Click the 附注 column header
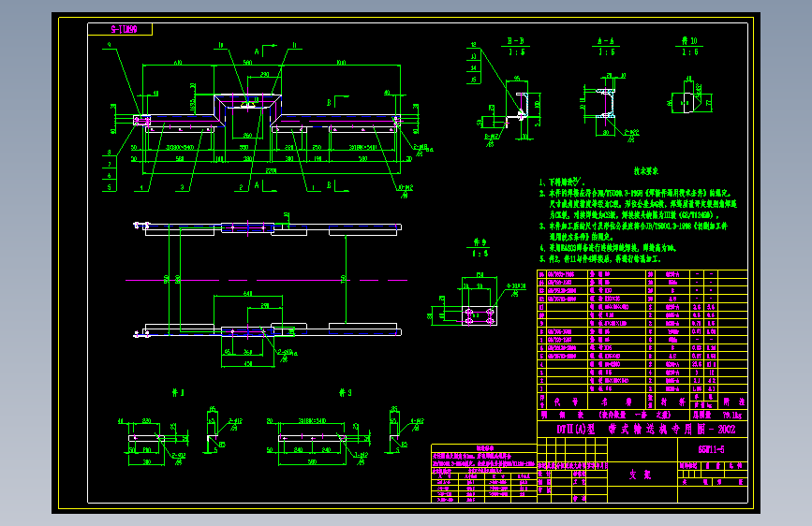The height and width of the screenshot is (526, 812). point(732,402)
